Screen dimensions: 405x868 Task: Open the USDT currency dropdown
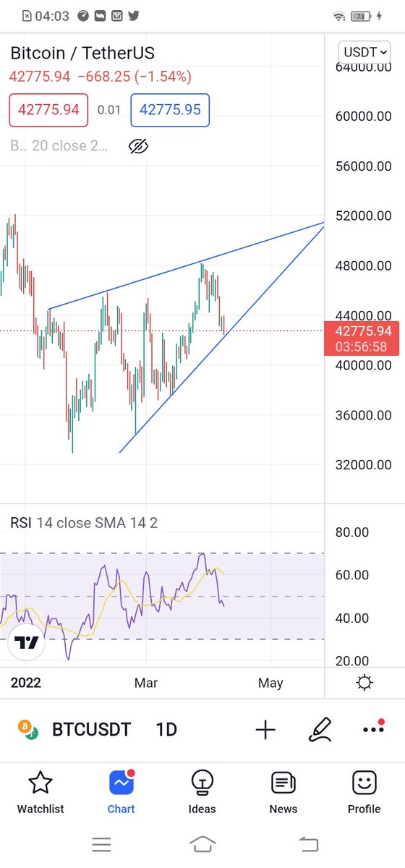click(364, 52)
